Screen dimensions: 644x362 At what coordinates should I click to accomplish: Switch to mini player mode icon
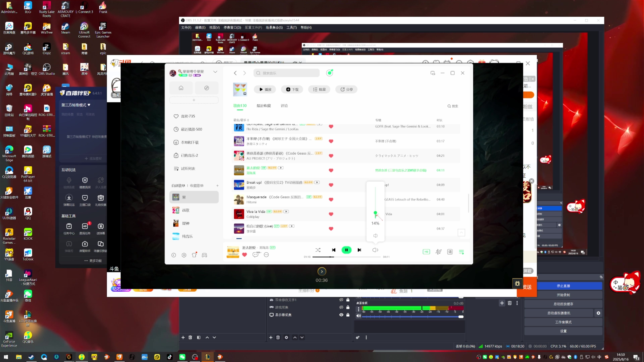click(x=433, y=73)
